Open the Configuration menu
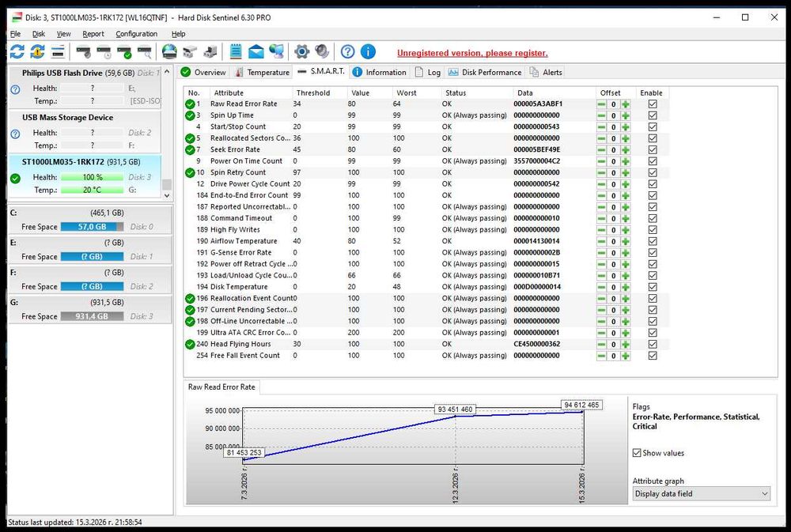 [x=136, y=34]
